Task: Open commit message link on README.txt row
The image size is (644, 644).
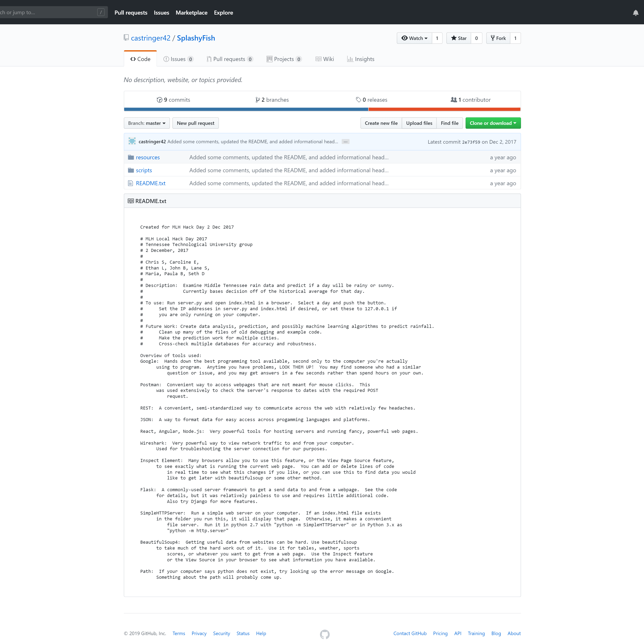Action: click(x=289, y=183)
